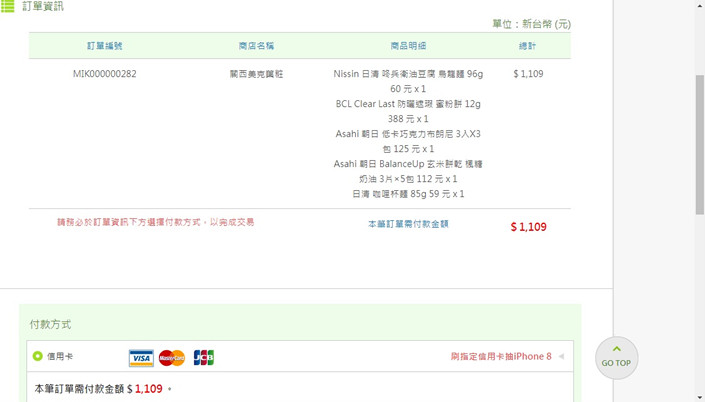Click the MasterCard logo
Image resolution: width=705 pixels, height=402 pixels.
click(x=172, y=357)
